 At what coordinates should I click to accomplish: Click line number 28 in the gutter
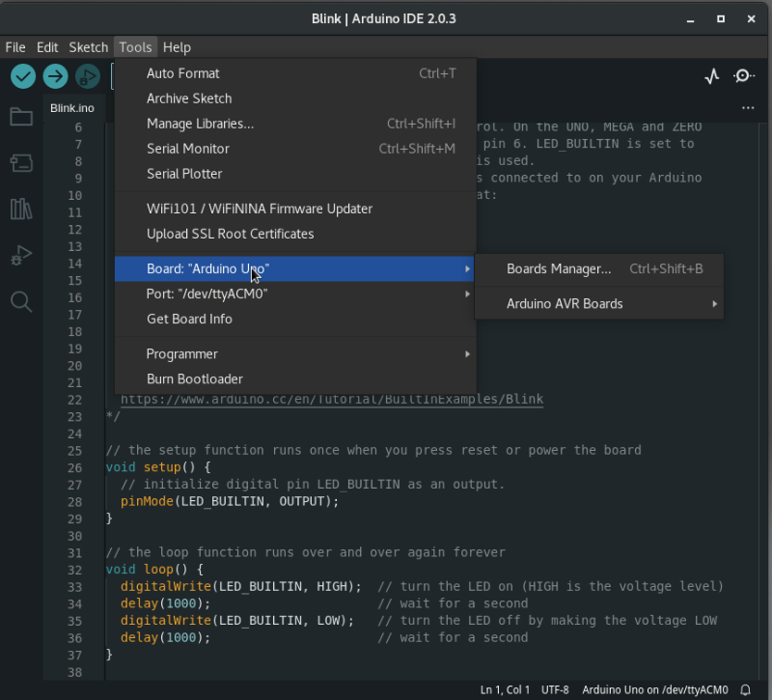coord(75,502)
